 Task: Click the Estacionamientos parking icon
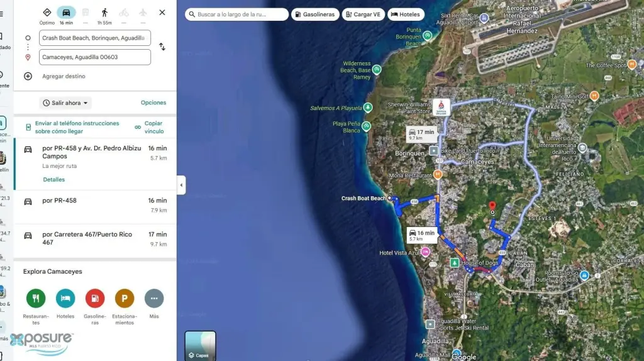coord(125,298)
